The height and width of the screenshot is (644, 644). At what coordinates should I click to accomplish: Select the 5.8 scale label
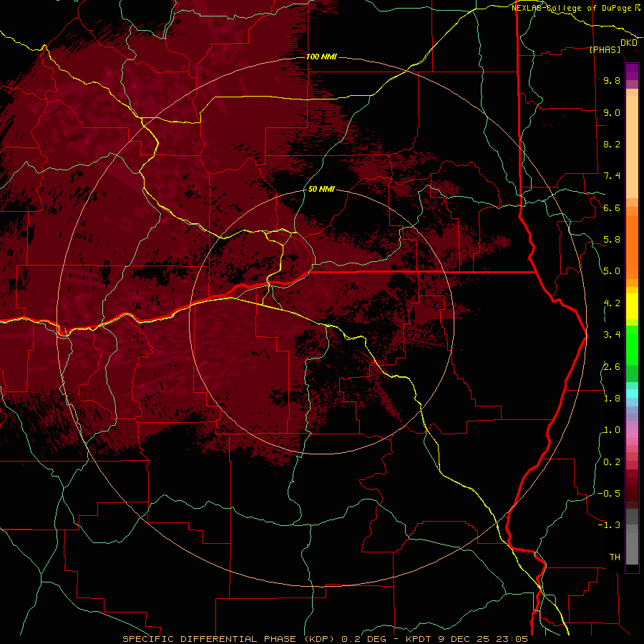(x=612, y=240)
